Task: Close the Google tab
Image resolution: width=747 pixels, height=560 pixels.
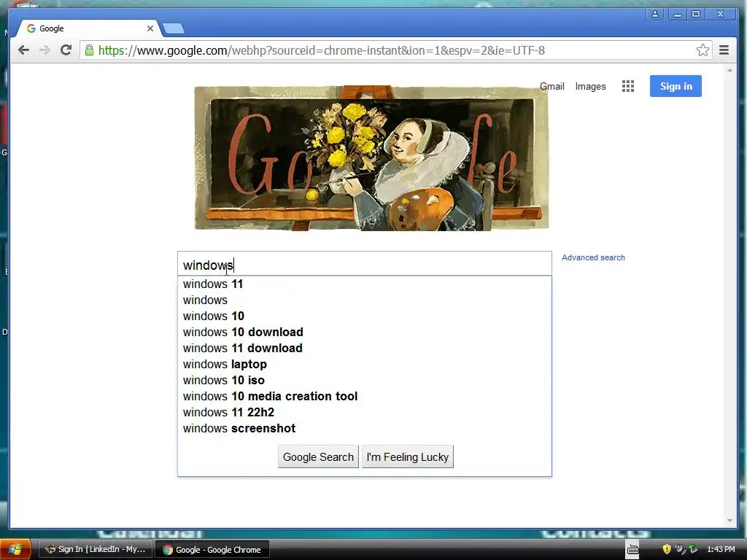Action: point(150,28)
